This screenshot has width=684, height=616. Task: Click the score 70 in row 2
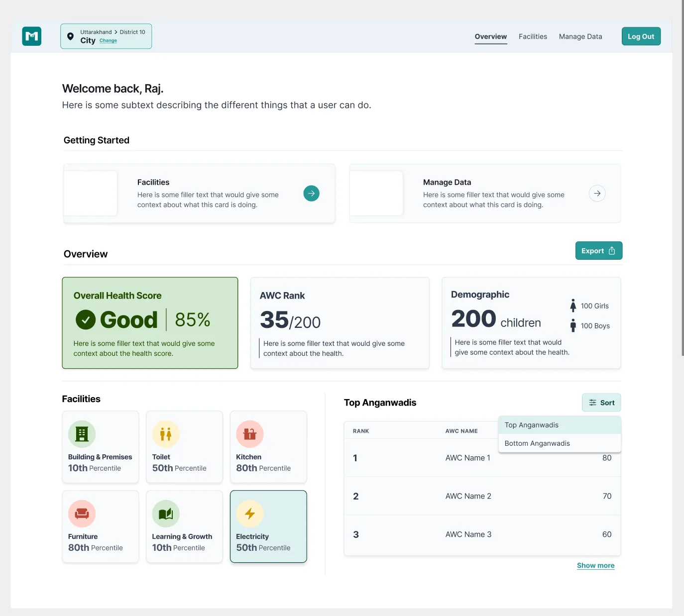(x=607, y=496)
